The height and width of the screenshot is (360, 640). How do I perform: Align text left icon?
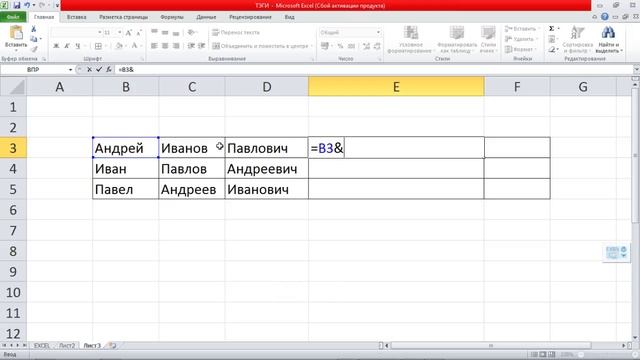(154, 46)
